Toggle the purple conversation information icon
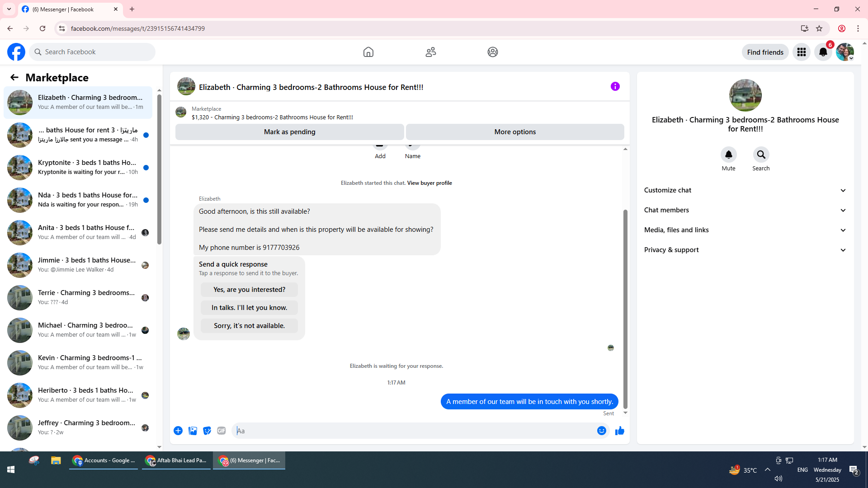The height and width of the screenshot is (488, 868). (x=615, y=86)
